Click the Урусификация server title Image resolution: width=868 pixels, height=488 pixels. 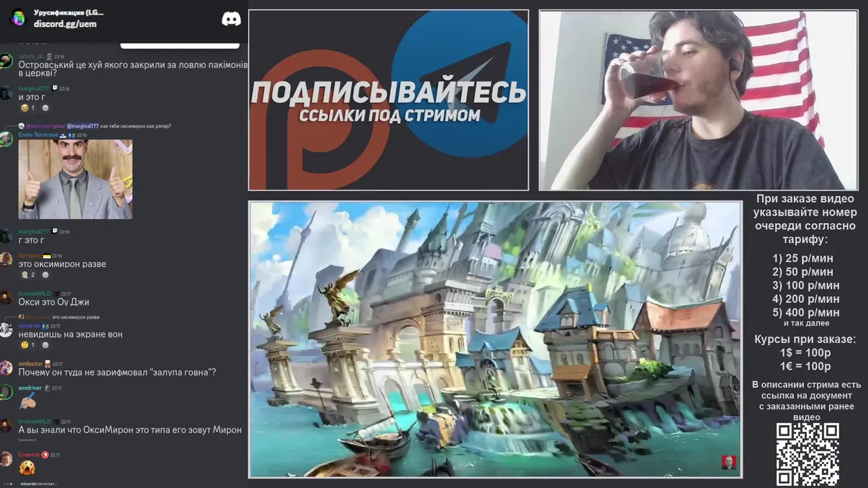pos(68,12)
